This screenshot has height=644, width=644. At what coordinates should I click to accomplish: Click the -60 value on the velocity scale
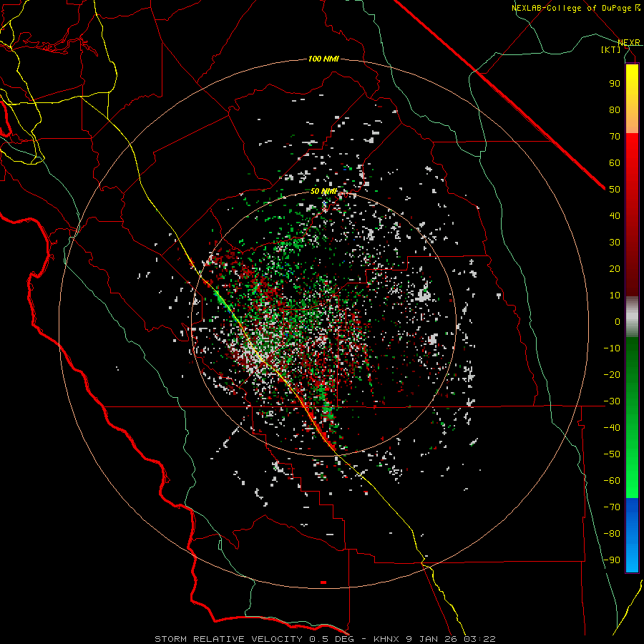point(612,481)
